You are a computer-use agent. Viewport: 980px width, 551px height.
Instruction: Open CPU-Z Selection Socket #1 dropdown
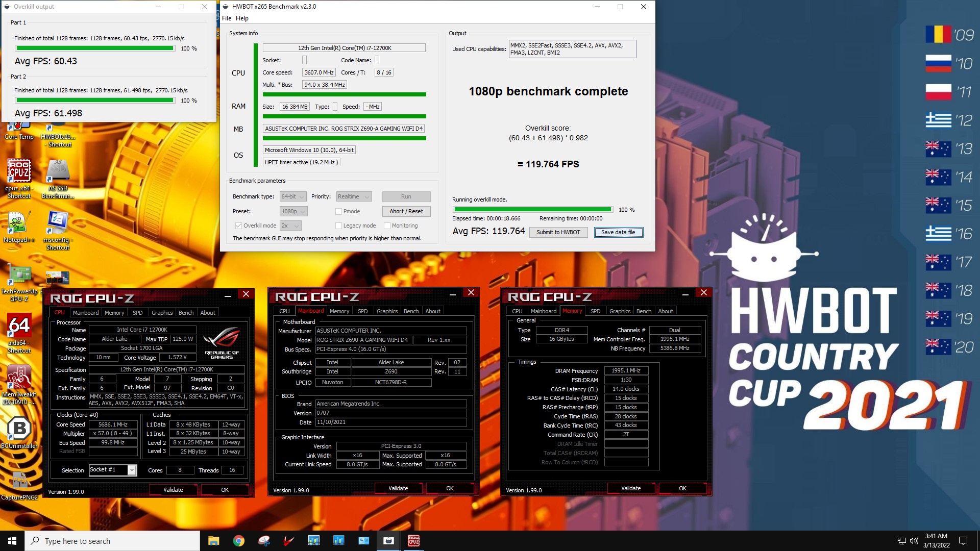point(112,470)
